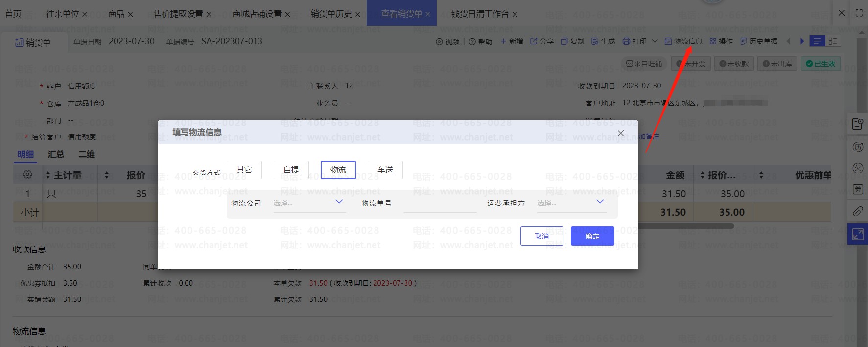868x347 pixels.
Task: Open the table settings gear icon
Action: pos(27,175)
